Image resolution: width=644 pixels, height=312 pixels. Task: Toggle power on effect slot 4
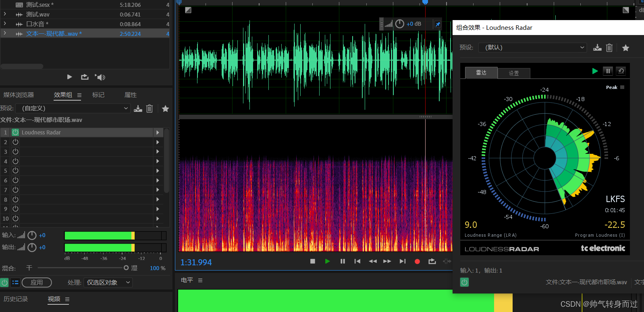15,161
